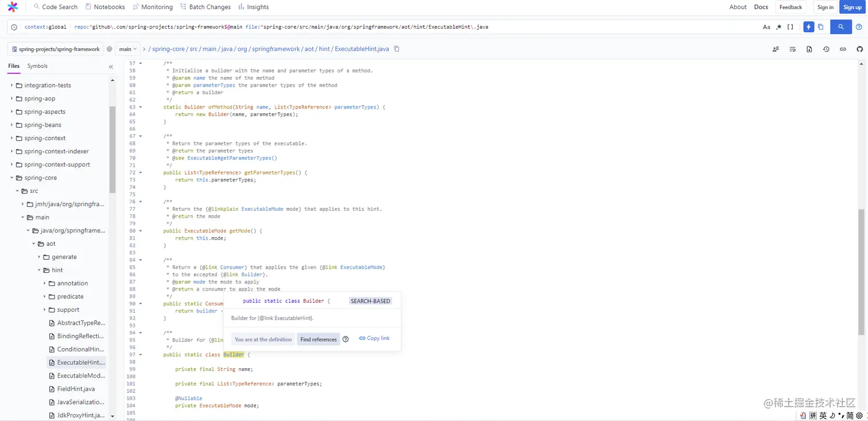This screenshot has width=868, height=421.
Task: Toggle structural search brackets icon
Action: coord(790,27)
